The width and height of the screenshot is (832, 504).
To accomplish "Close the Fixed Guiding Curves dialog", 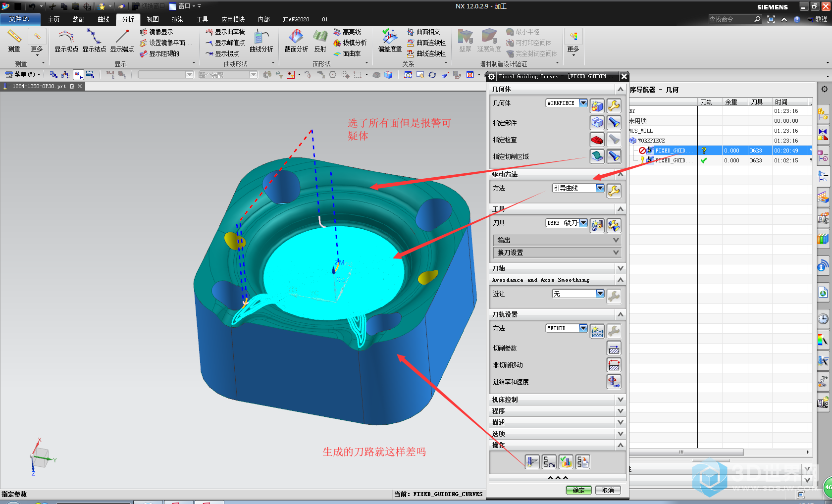I will click(624, 76).
